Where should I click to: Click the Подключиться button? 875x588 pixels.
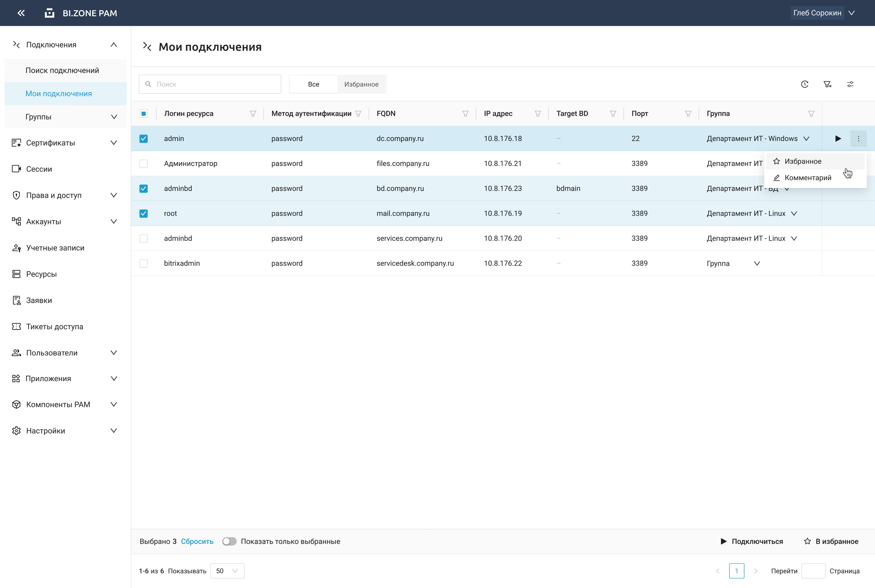752,541
